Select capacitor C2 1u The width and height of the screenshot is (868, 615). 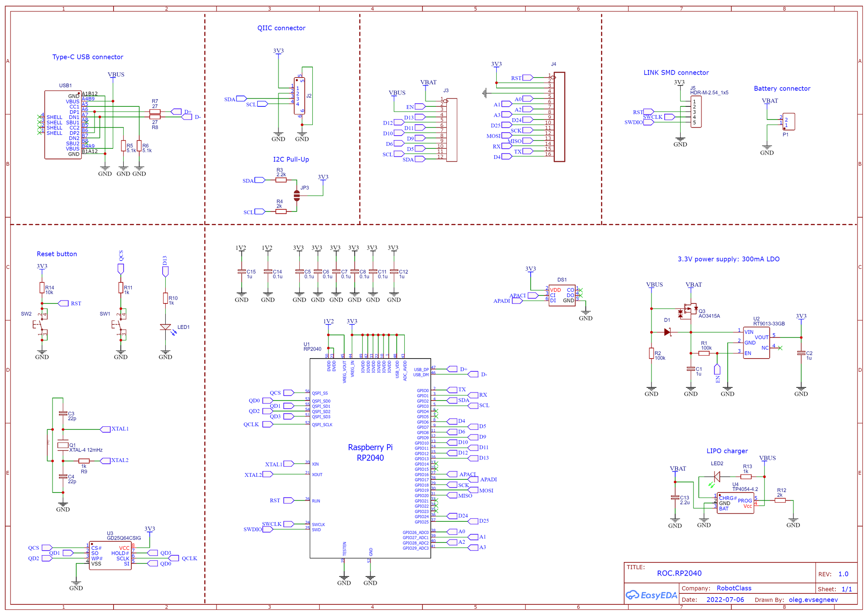(x=801, y=353)
